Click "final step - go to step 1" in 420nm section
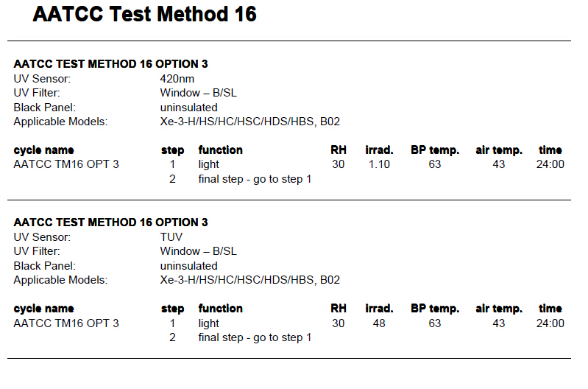588x389 pixels. [255, 179]
